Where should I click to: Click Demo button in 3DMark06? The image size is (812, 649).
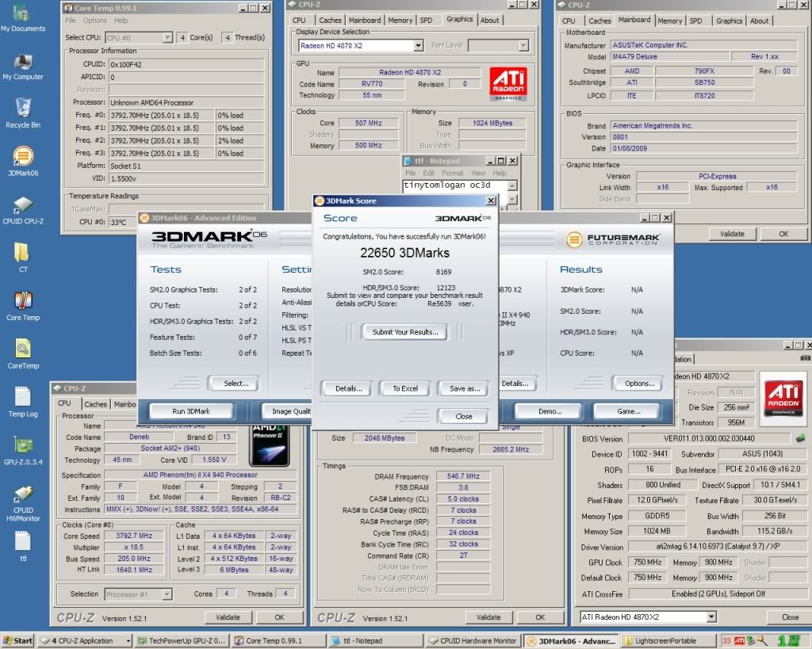click(550, 411)
